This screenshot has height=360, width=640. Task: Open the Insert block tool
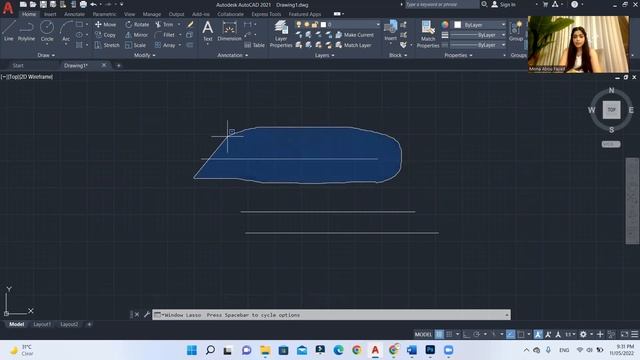coord(391,31)
